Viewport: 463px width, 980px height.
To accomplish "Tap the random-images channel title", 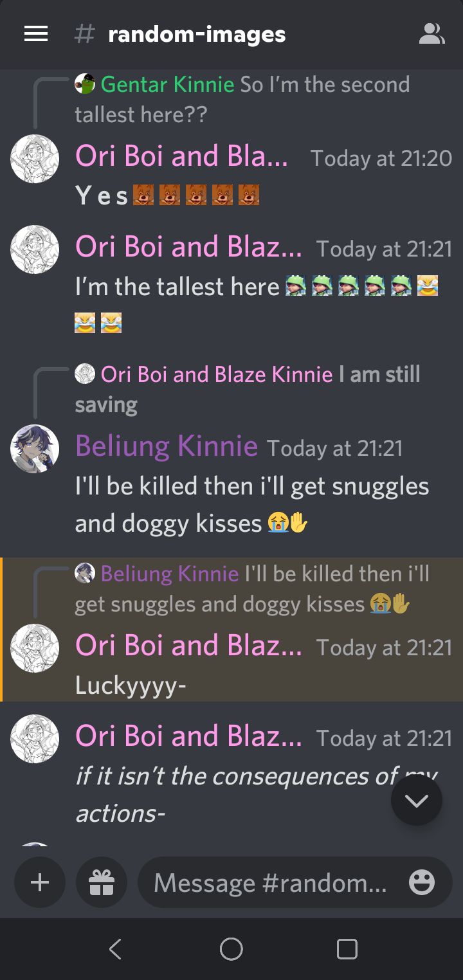I will pyautogui.click(x=197, y=34).
